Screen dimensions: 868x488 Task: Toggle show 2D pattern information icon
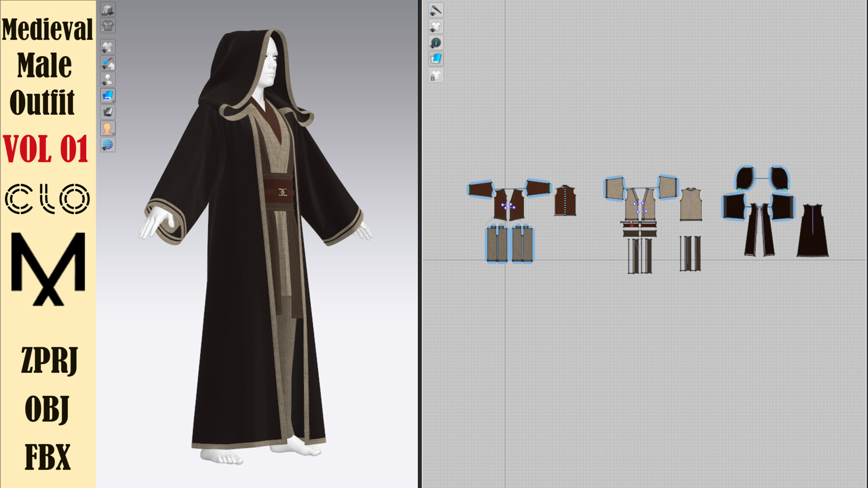pyautogui.click(x=436, y=43)
